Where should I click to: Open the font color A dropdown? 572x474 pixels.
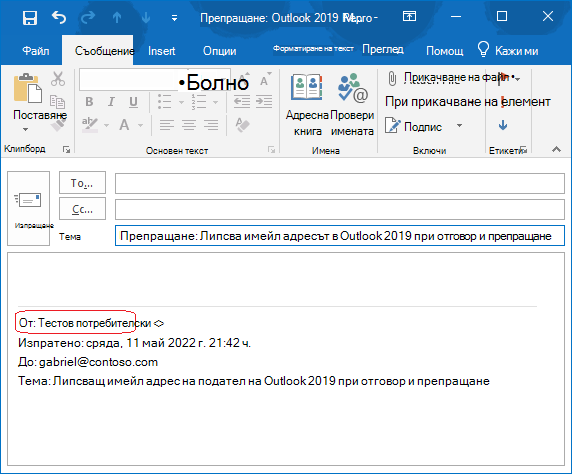pyautogui.click(x=140, y=126)
